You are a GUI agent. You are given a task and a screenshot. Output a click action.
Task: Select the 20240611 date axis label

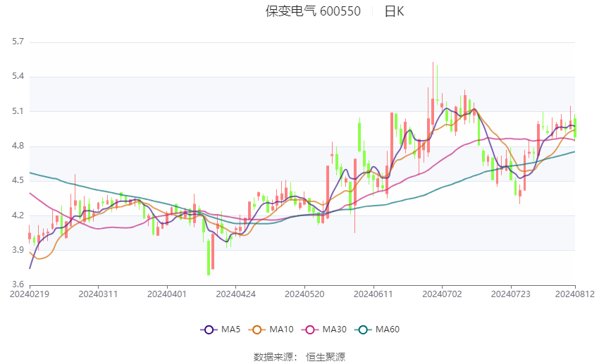tap(373, 294)
